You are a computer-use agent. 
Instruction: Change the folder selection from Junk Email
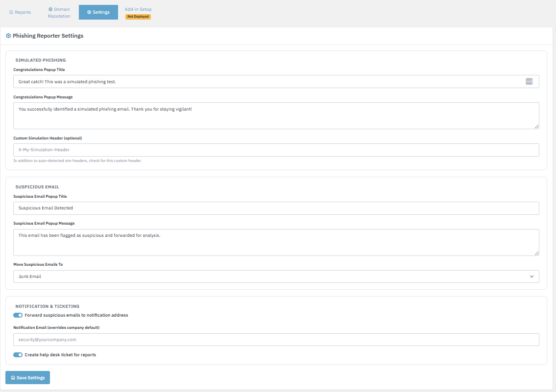tap(276, 277)
